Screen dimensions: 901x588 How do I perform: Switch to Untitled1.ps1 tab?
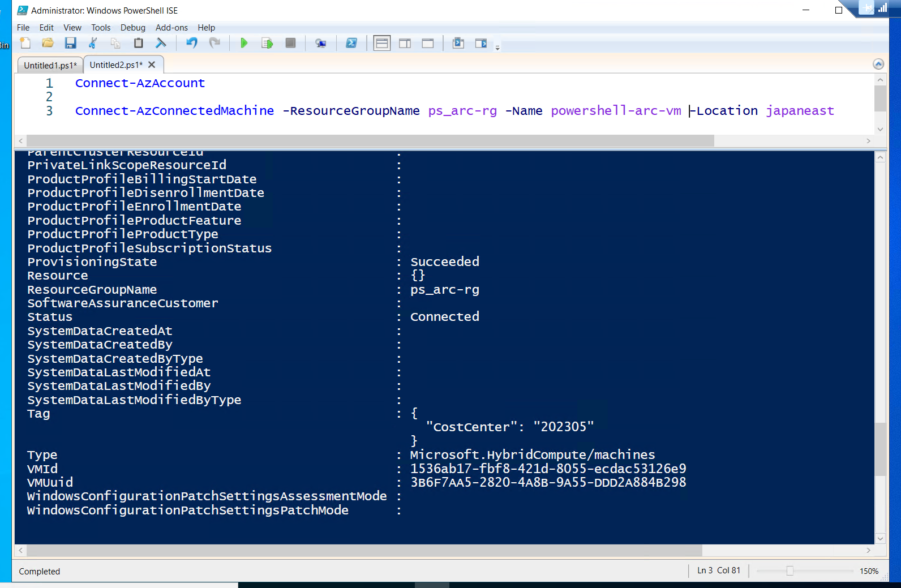point(50,65)
